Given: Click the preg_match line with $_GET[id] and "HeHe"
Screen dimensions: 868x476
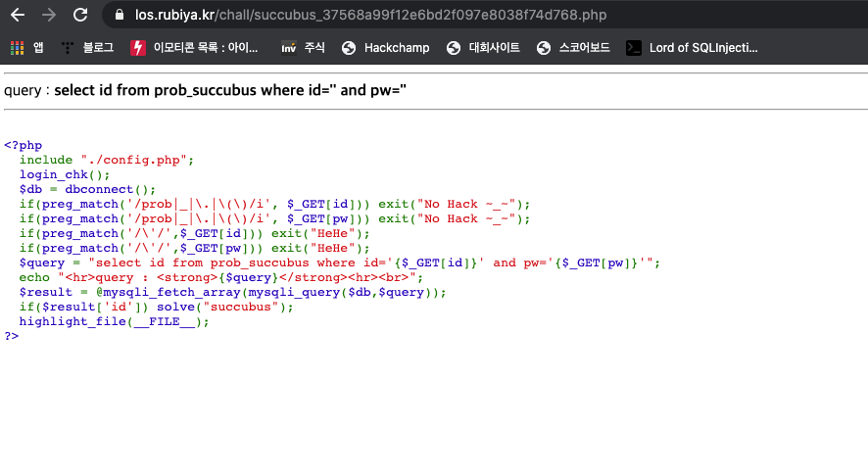Looking at the screenshot, I should 194,233.
